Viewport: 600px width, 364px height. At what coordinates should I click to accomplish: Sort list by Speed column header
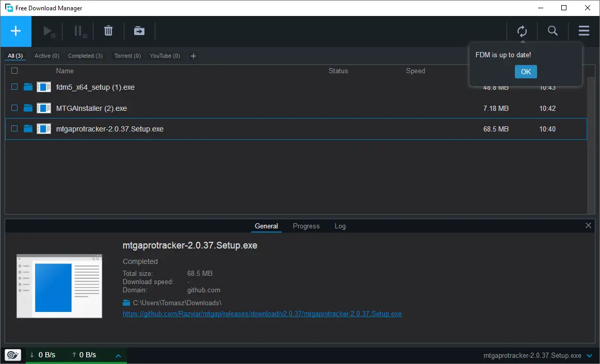pyautogui.click(x=415, y=71)
